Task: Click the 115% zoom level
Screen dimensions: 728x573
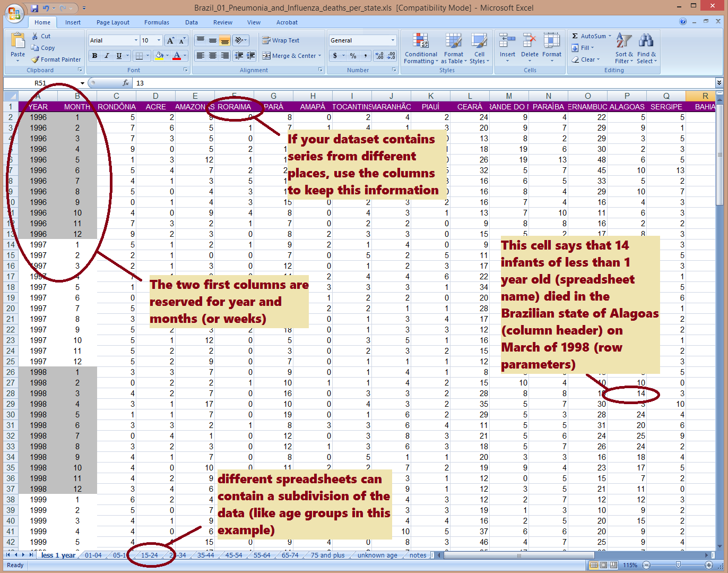Action: pos(630,565)
